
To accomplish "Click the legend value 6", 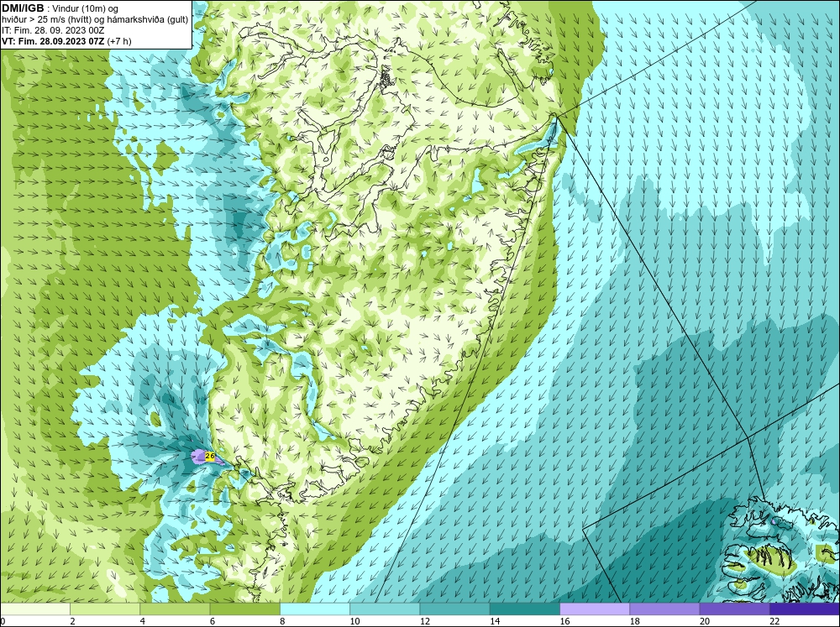I will pyautogui.click(x=213, y=621).
